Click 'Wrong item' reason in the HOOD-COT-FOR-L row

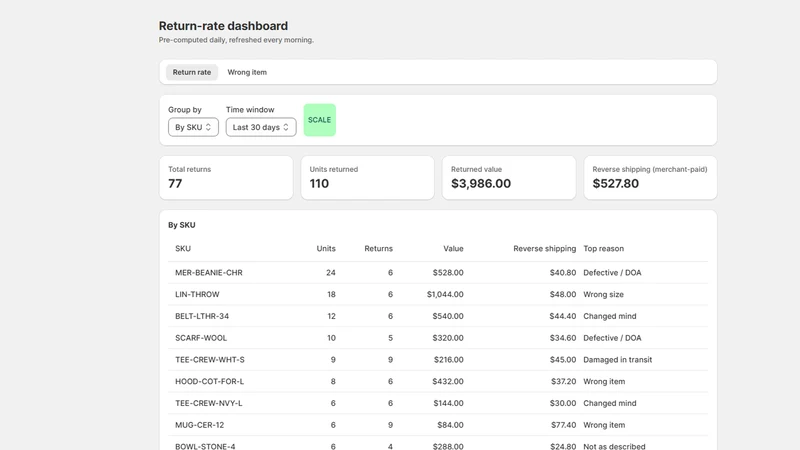pos(604,382)
